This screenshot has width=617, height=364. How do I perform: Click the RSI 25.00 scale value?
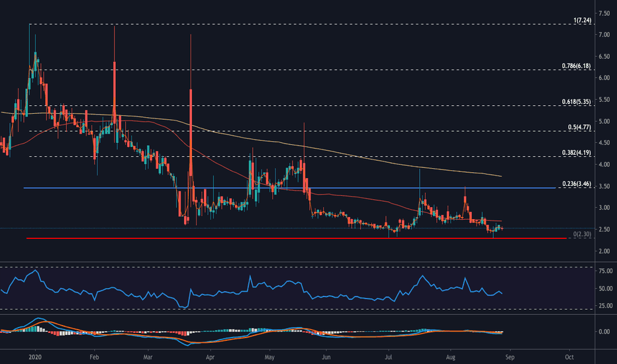pos(605,306)
